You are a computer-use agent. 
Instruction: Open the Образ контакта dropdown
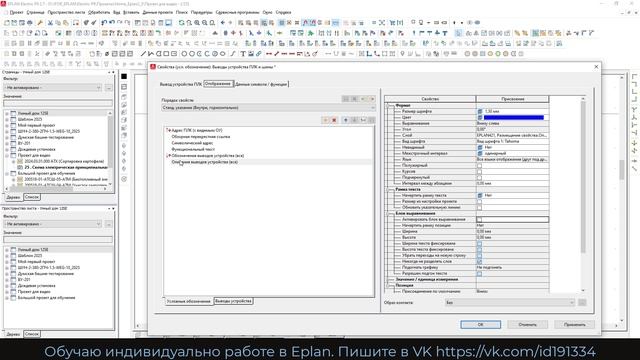click(510, 302)
